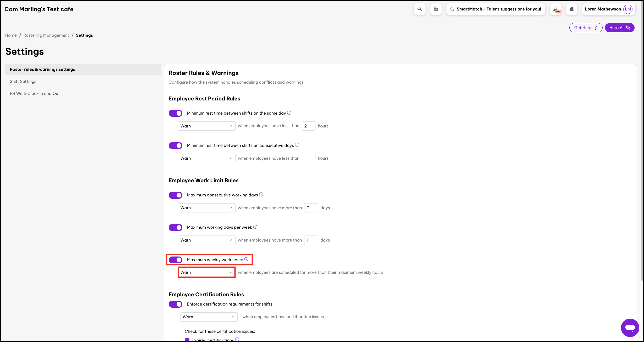The image size is (644, 342).
Task: Switch to Shift Settings section
Action: click(23, 81)
